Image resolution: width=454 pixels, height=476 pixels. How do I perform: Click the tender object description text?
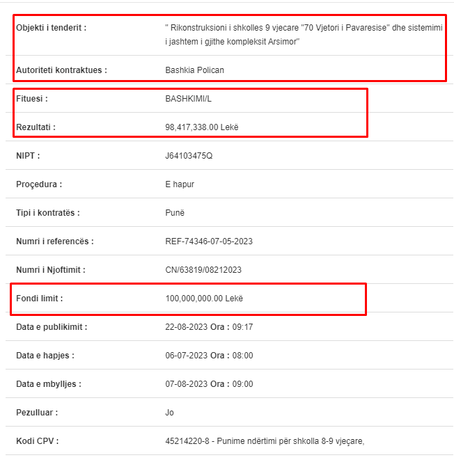click(304, 35)
